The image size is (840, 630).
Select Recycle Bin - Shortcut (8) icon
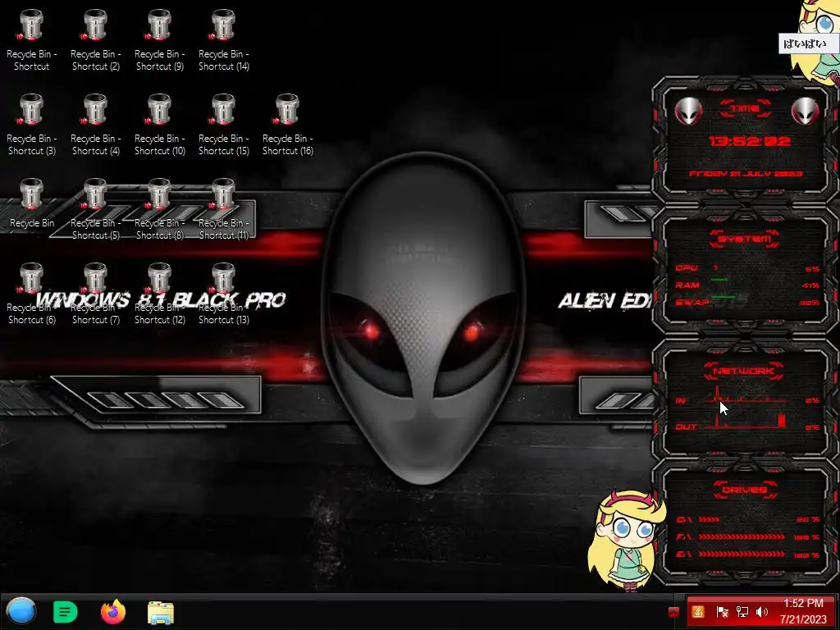coord(160,209)
